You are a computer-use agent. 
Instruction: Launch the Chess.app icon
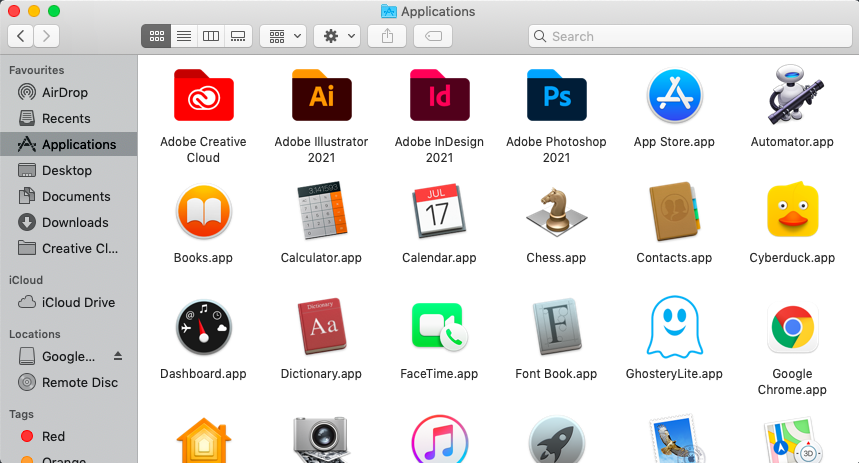pyautogui.click(x=556, y=212)
